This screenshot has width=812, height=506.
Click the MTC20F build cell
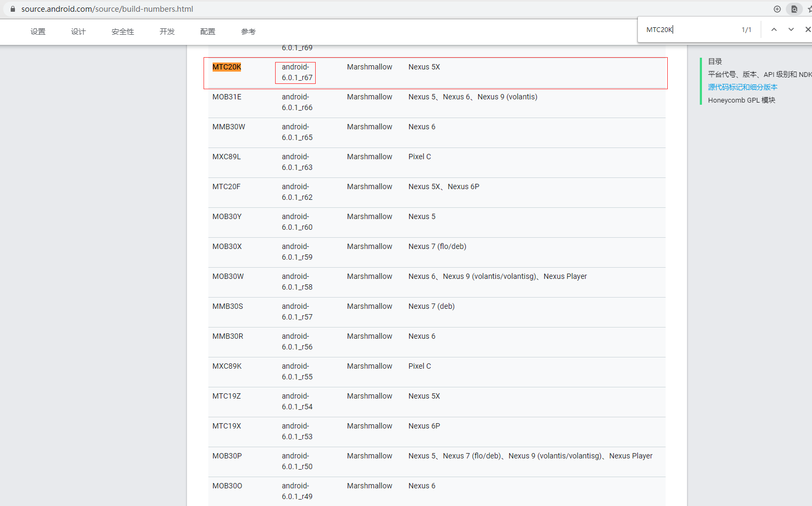click(x=227, y=186)
